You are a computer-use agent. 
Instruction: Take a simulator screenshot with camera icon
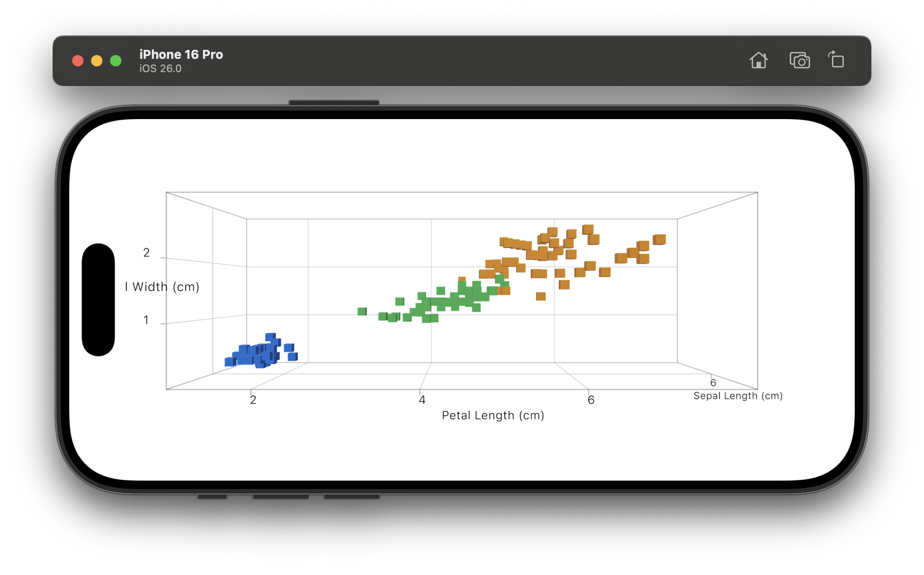click(x=799, y=60)
